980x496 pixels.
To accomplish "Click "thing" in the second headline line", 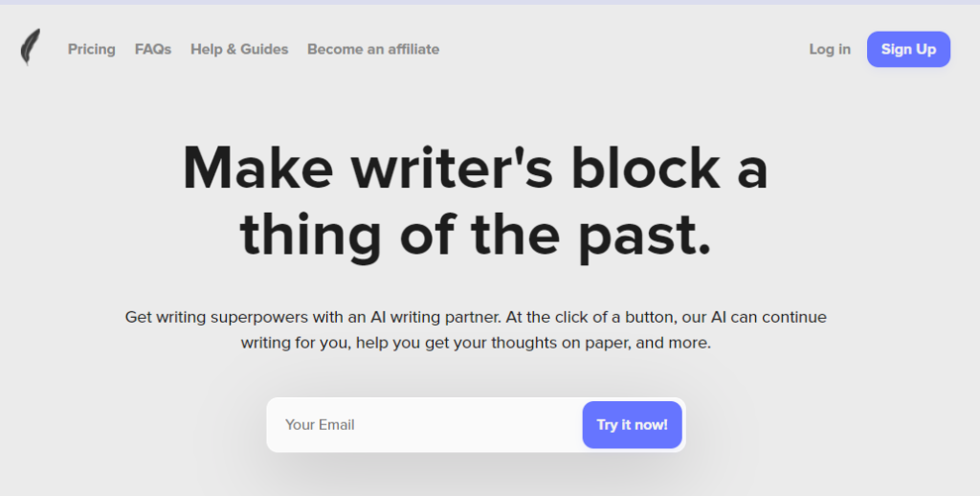I will [x=310, y=233].
